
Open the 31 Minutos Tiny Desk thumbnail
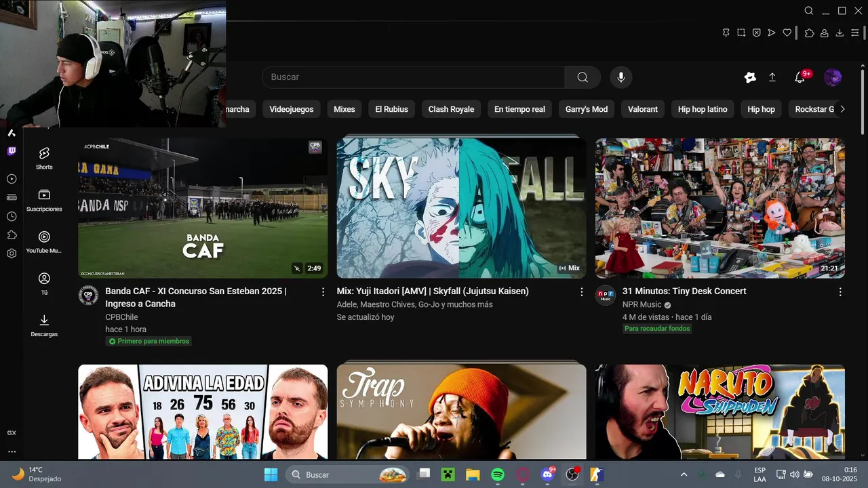click(x=720, y=208)
